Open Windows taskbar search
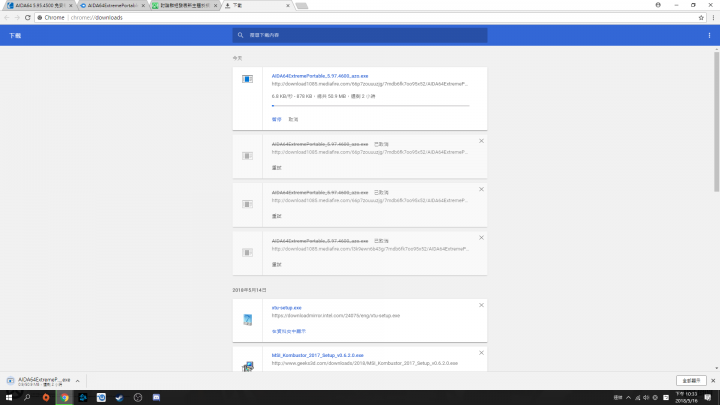This screenshot has width=720, height=405. click(27, 398)
